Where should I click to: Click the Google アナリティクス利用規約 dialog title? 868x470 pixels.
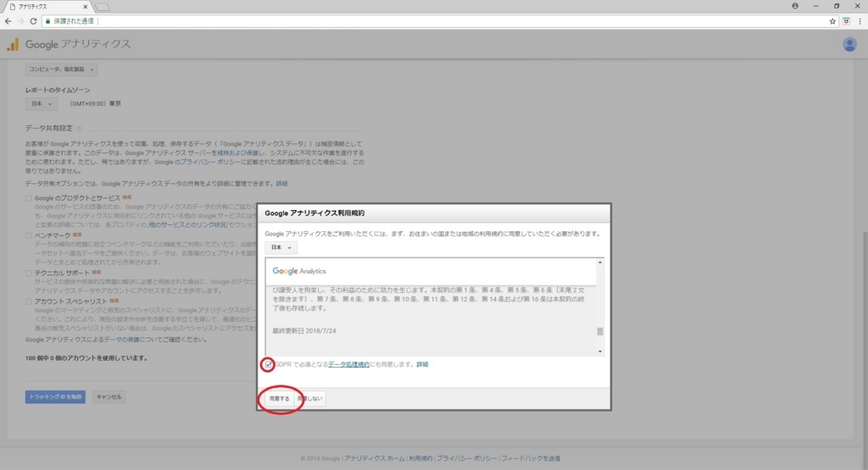pos(314,213)
